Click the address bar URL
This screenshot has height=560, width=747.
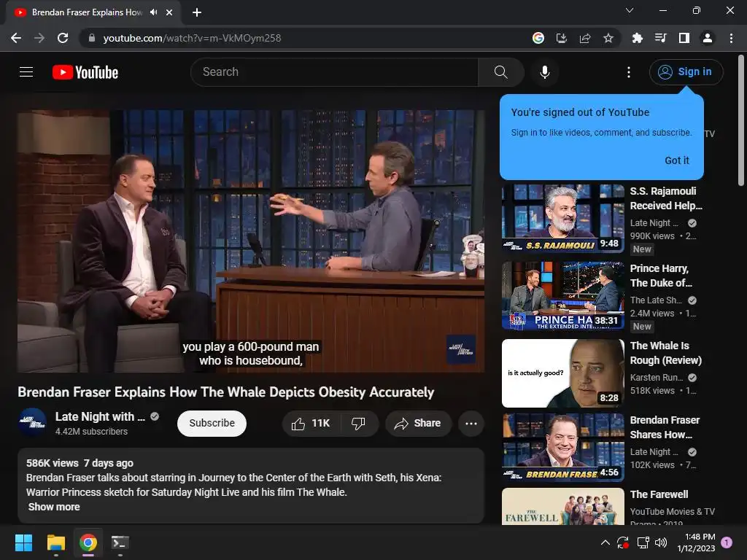(x=192, y=38)
